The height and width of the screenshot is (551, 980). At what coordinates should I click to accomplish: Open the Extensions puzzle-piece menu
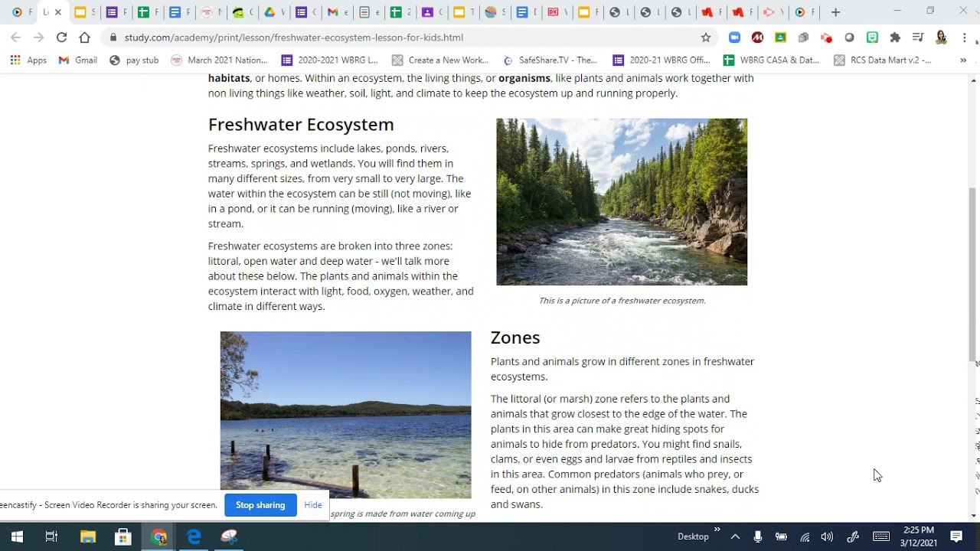click(895, 37)
